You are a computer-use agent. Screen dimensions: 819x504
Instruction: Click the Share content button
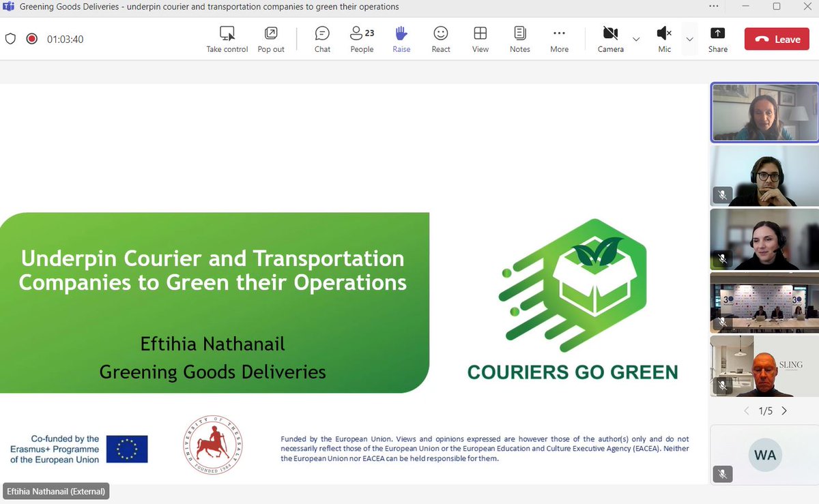coord(717,40)
